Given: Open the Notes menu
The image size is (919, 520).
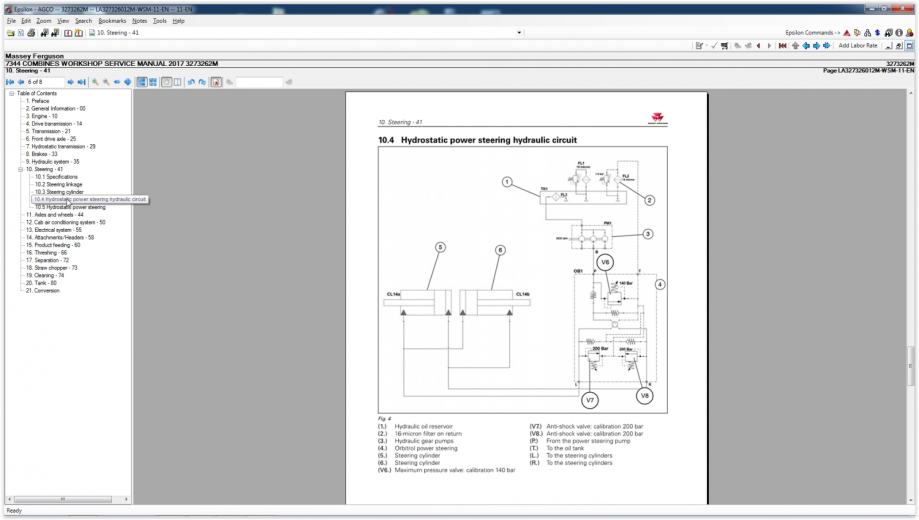Looking at the screenshot, I should pyautogui.click(x=139, y=21).
